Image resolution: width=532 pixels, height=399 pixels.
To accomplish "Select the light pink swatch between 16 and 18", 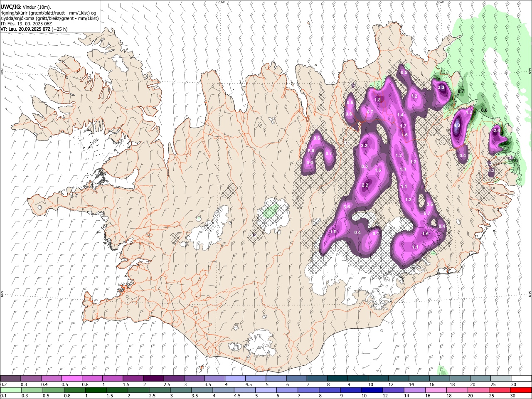I will (435, 390).
